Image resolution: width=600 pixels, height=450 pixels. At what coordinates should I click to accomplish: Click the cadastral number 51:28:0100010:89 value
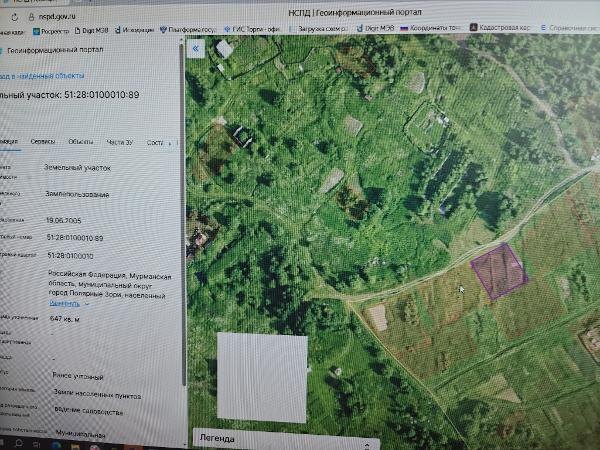[75, 238]
